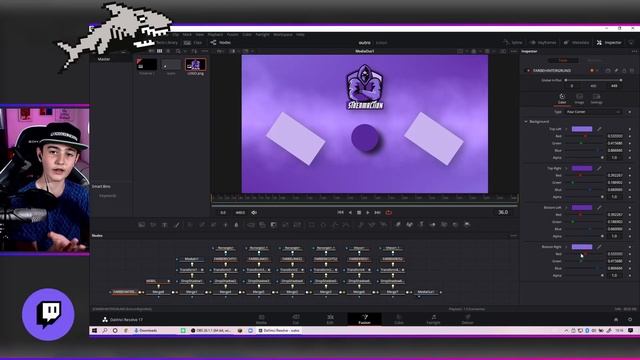640x360 pixels.
Task: Stop playback in the viewer
Action: tap(359, 212)
